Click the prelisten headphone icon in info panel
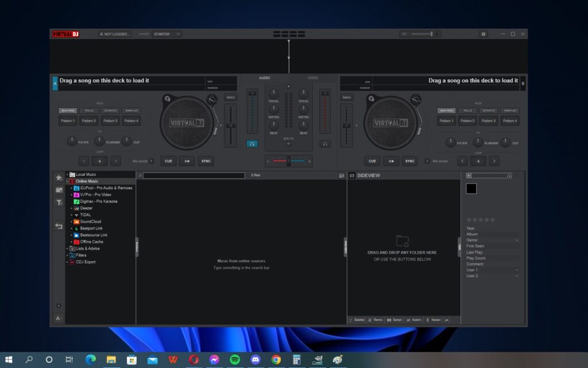 [x=509, y=175]
